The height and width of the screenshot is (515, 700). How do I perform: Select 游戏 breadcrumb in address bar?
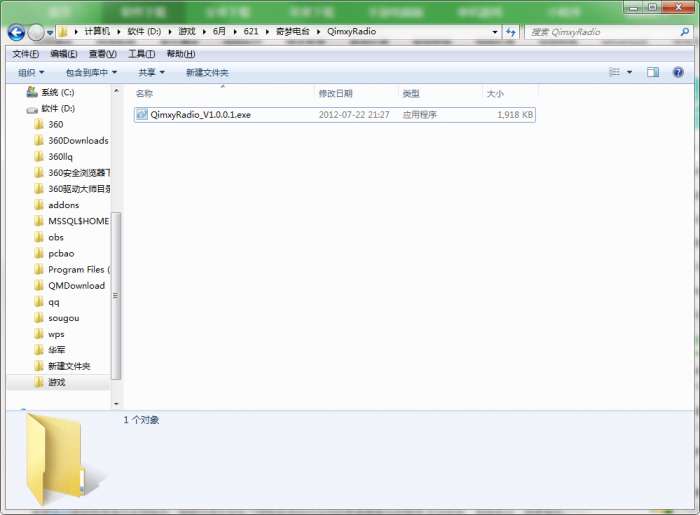pyautogui.click(x=187, y=31)
